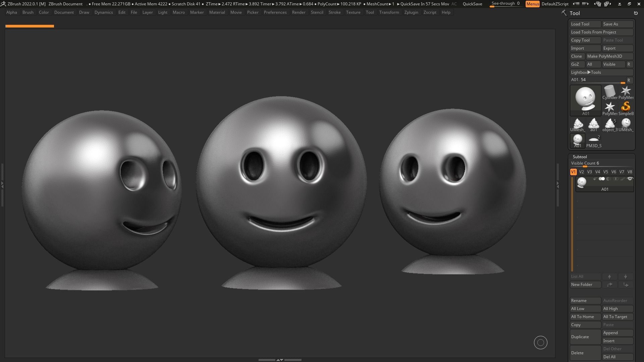Click the arrow icon on the A01 subtool row
Image resolution: width=644 pixels, height=362 pixels.
click(x=595, y=179)
